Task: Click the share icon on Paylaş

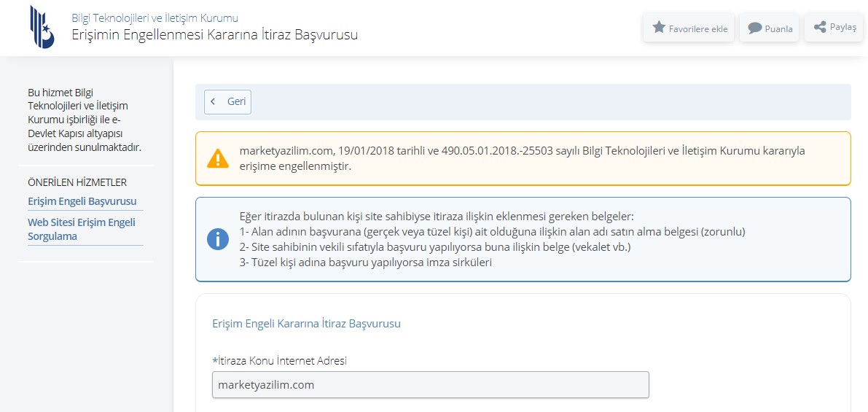Action: tap(820, 27)
